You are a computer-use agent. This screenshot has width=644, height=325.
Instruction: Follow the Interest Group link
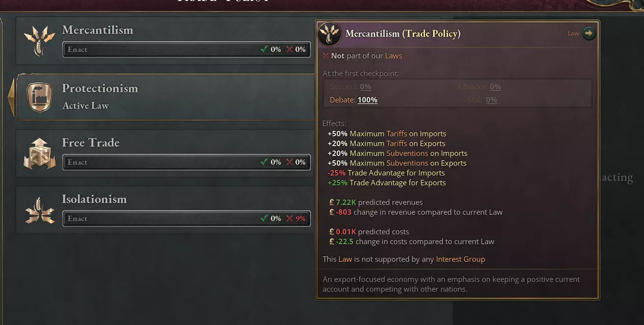pos(460,259)
